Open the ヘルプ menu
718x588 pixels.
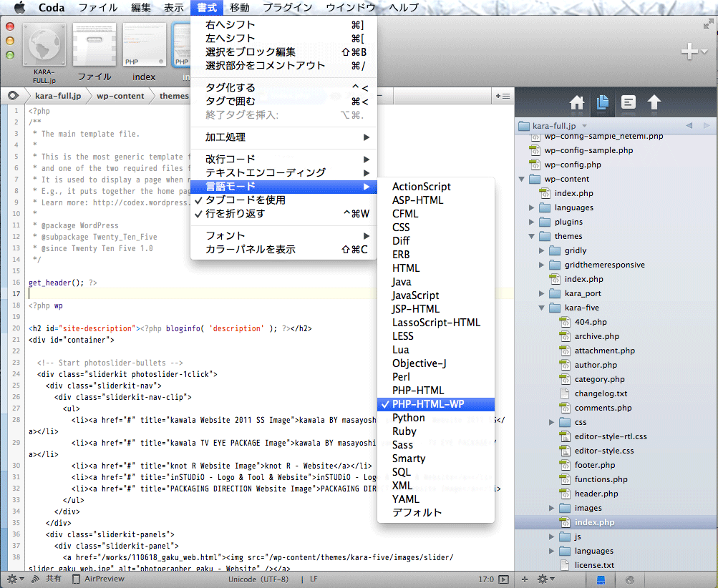click(404, 7)
